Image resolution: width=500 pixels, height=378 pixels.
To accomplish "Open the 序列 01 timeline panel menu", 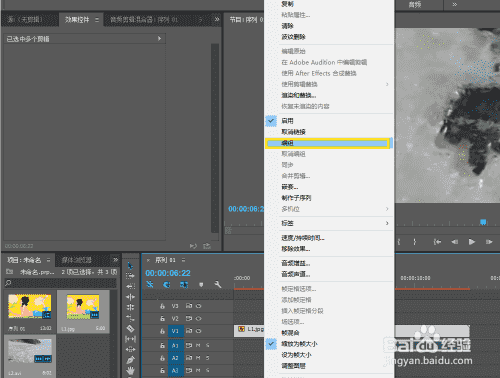I will tap(183, 260).
